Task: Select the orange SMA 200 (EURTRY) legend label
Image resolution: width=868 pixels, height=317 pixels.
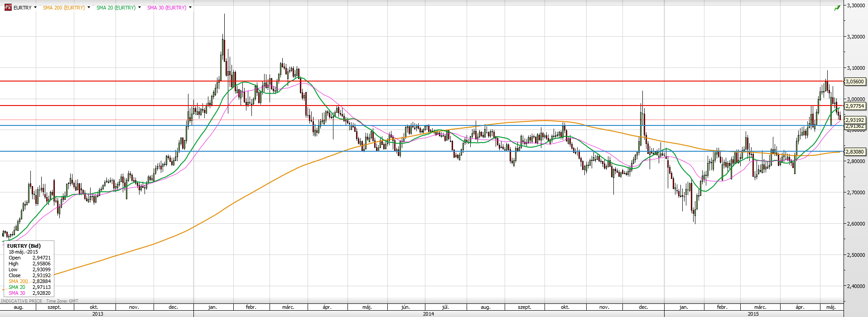Action: [x=64, y=8]
